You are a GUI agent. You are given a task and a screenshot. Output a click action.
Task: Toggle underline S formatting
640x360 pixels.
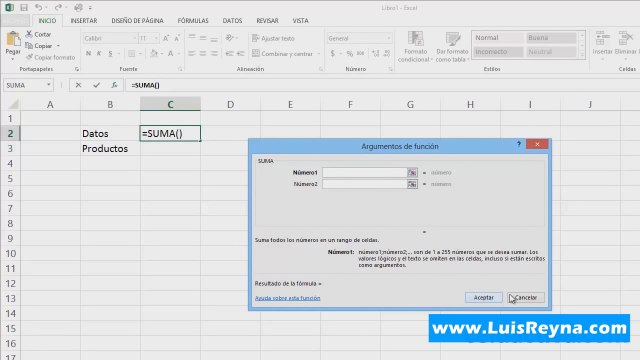(110, 53)
